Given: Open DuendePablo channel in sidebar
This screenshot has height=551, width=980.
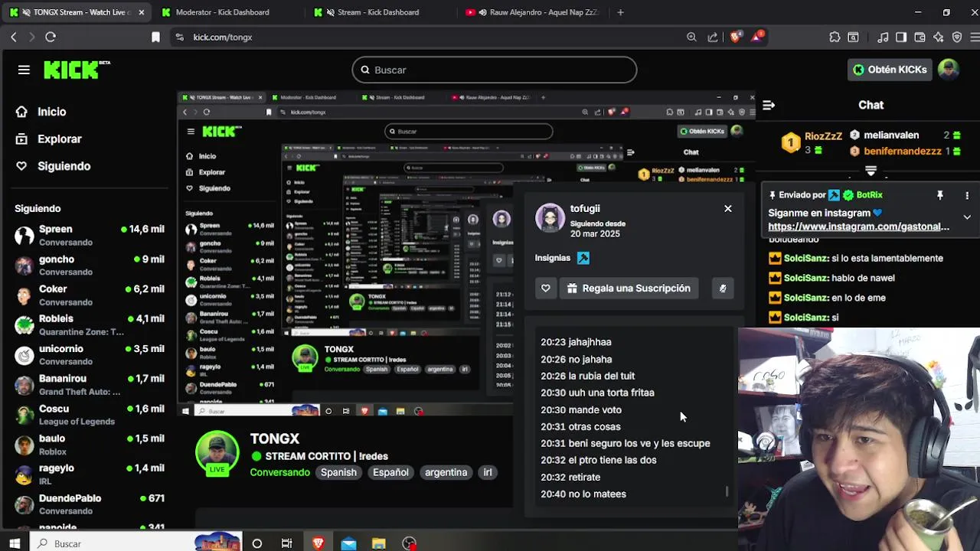Looking at the screenshot, I should 90,504.
